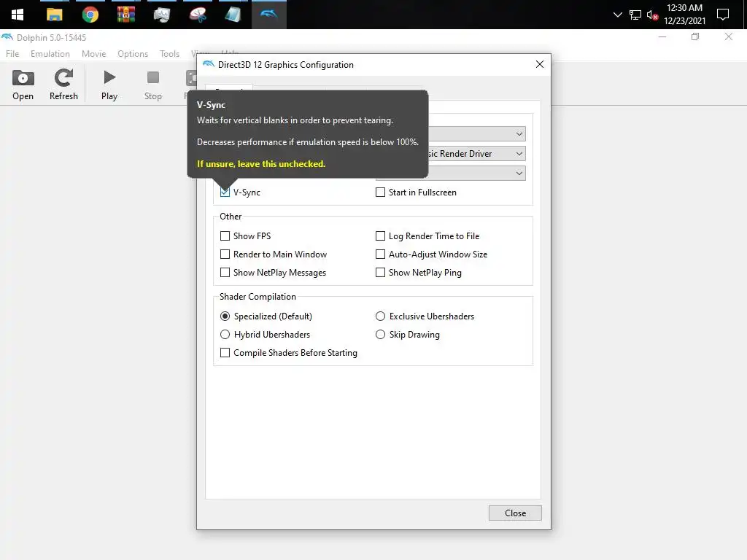The width and height of the screenshot is (747, 560).
Task: Open the Render Driver adapter dropdown
Action: (x=476, y=154)
